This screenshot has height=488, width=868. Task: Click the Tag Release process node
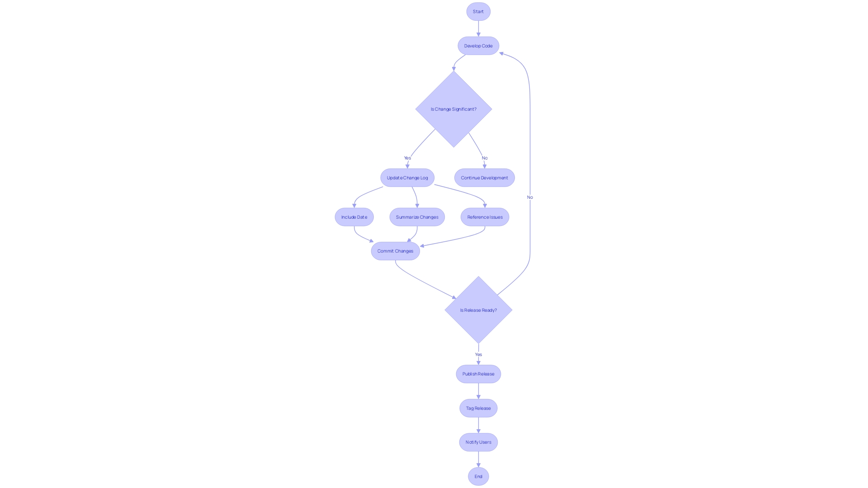click(x=478, y=408)
